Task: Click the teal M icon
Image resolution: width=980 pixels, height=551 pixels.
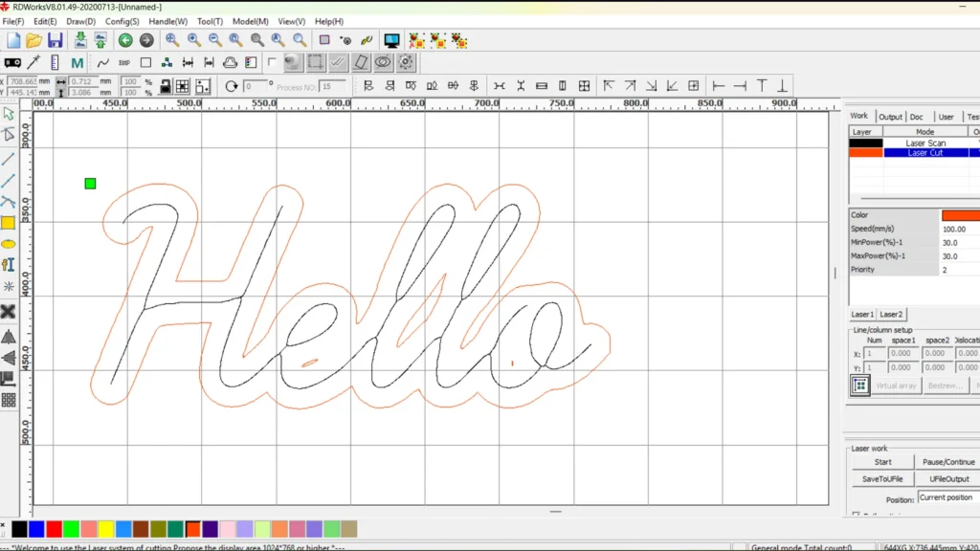Action: click(77, 62)
